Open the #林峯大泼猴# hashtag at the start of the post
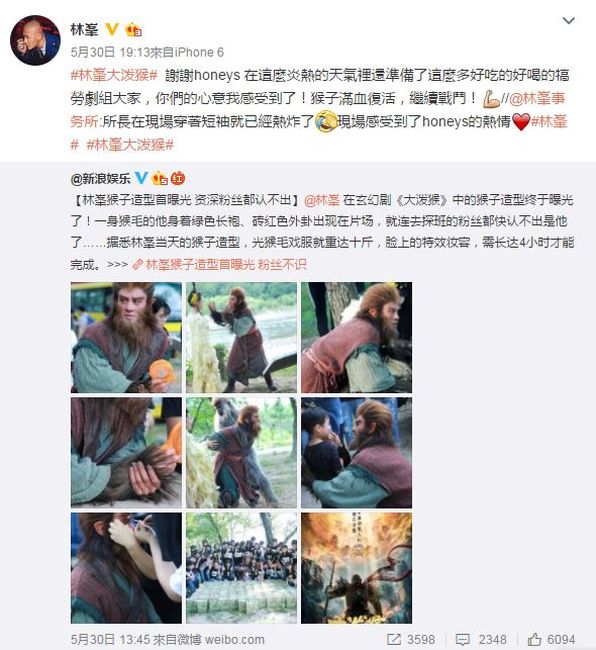The height and width of the screenshot is (650, 596). 114,75
